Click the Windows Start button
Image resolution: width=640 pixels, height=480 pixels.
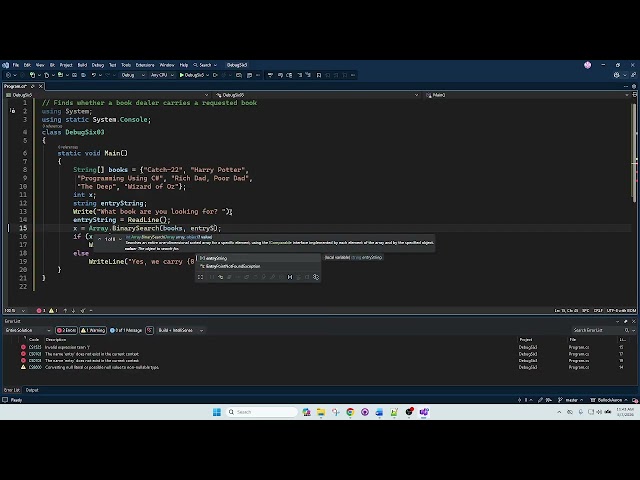[217, 412]
